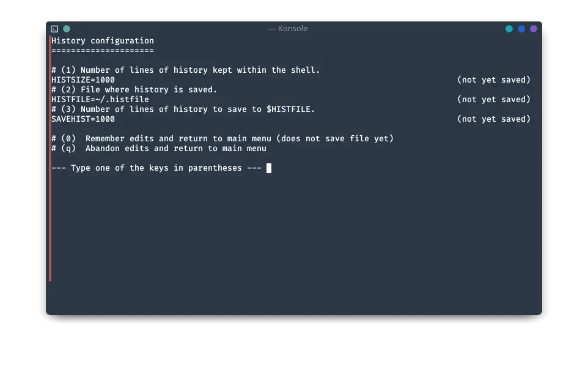The width and height of the screenshot is (588, 367).
Task: Select option (2) File where history is saved
Action: 134,90
